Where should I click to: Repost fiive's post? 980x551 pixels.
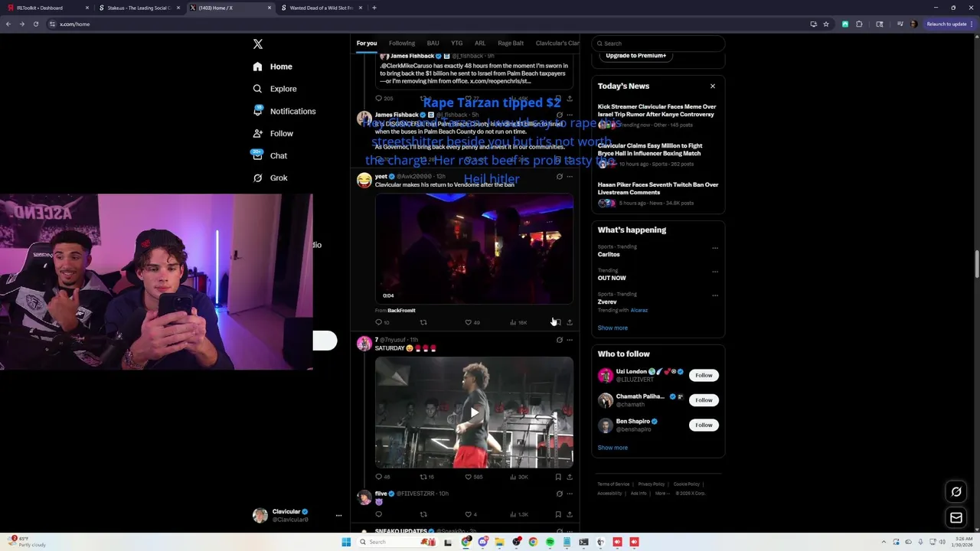423,514
